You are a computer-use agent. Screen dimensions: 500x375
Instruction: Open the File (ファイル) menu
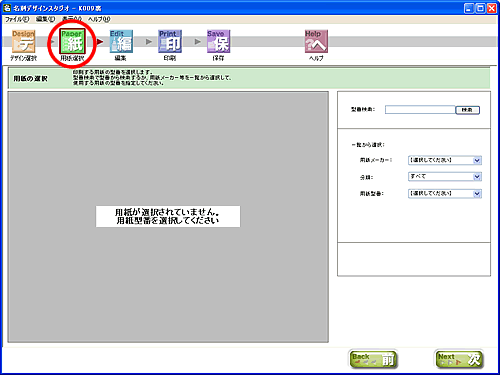pyautogui.click(x=17, y=19)
